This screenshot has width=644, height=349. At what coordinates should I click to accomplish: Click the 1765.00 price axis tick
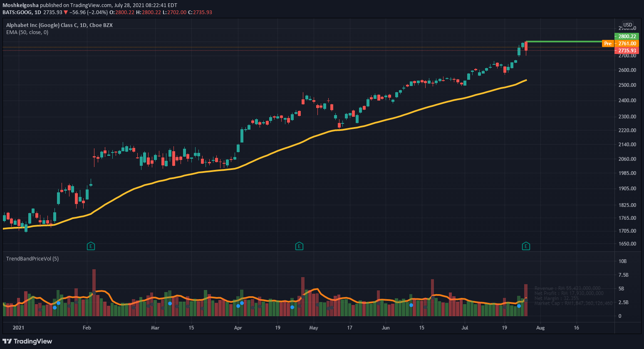tap(627, 218)
